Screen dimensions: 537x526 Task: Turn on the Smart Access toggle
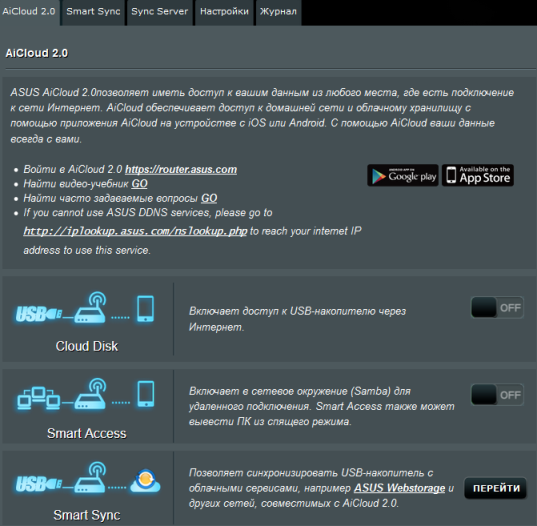pyautogui.click(x=497, y=394)
